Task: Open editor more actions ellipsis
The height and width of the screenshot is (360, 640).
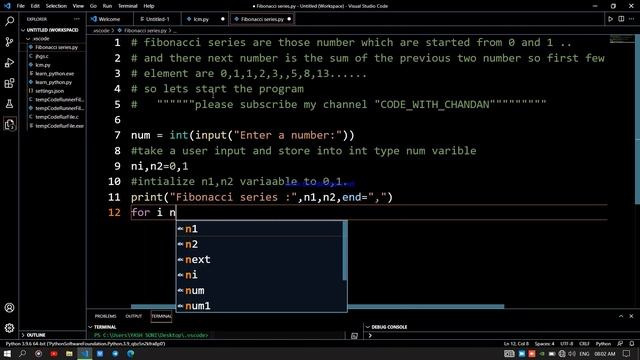Action: click(631, 19)
